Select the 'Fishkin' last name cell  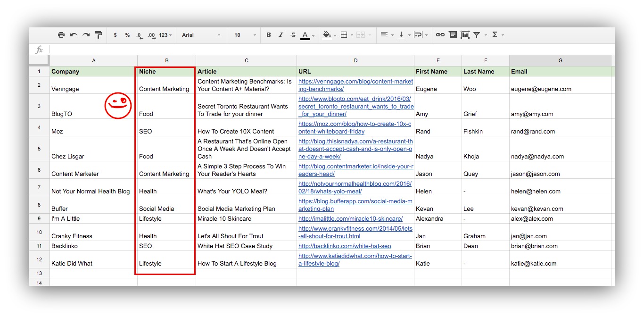[x=485, y=127]
